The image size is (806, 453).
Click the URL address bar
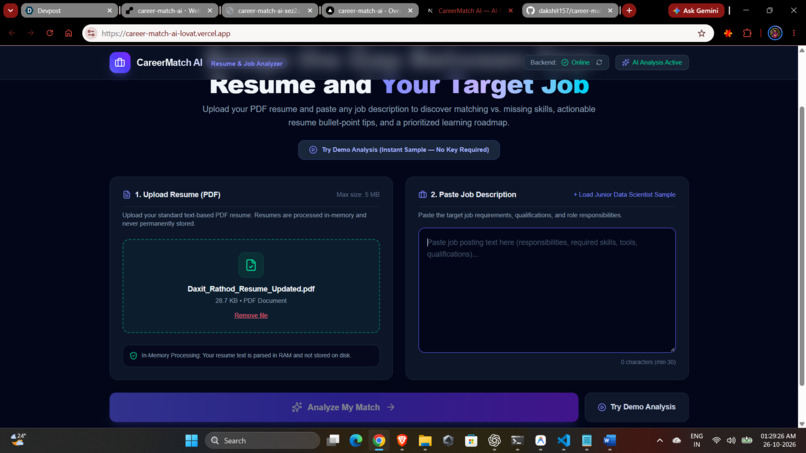point(396,33)
